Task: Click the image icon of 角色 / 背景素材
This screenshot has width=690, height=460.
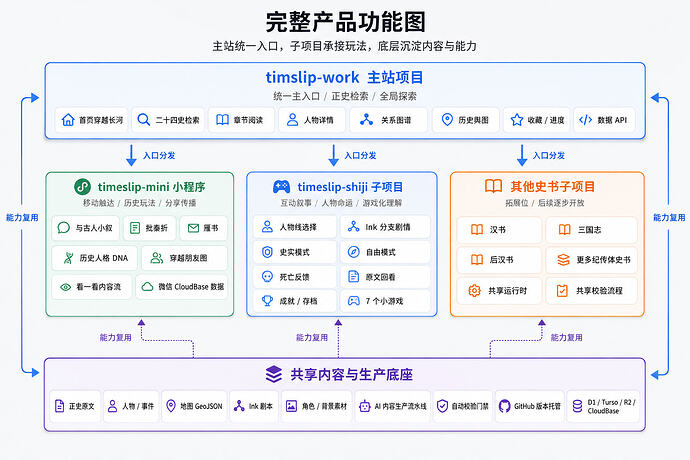Action: pos(291,406)
